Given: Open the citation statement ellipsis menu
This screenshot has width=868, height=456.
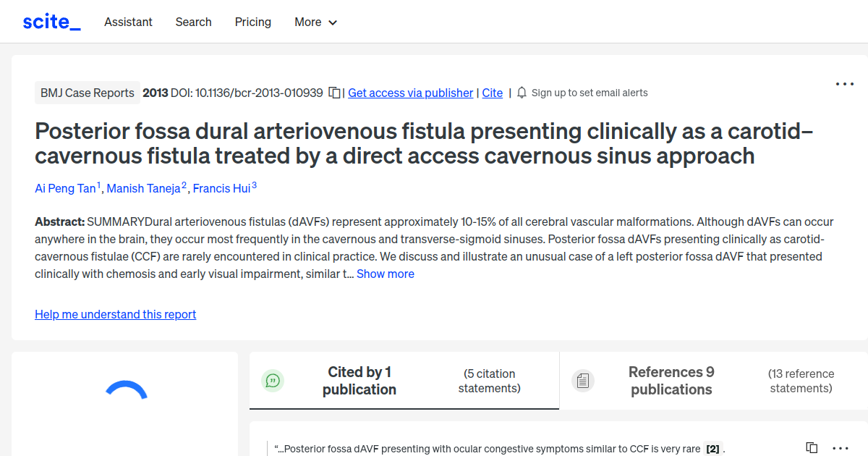Looking at the screenshot, I should 840,448.
